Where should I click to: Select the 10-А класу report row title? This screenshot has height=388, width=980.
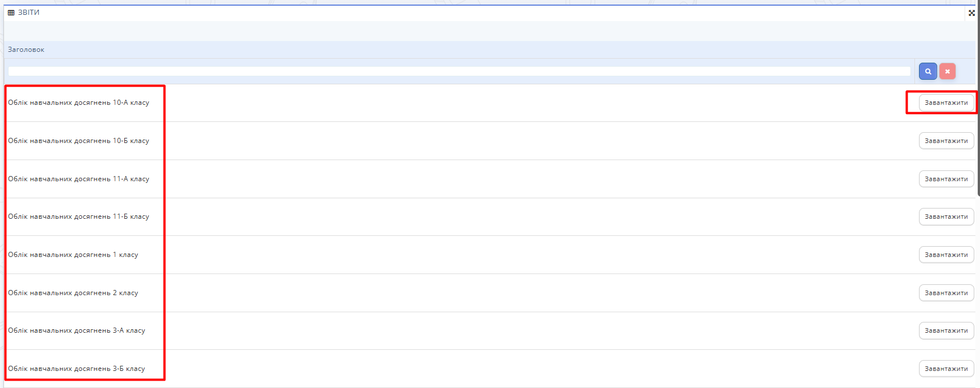click(x=79, y=103)
